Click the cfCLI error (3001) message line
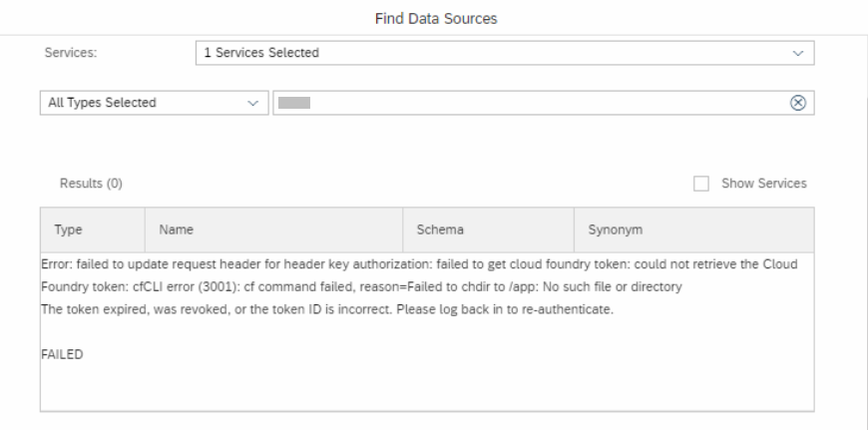 pyautogui.click(x=361, y=286)
